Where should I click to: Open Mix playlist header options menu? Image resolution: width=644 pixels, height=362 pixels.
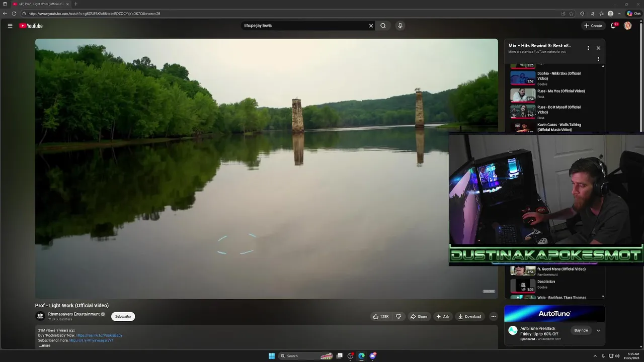pyautogui.click(x=588, y=48)
